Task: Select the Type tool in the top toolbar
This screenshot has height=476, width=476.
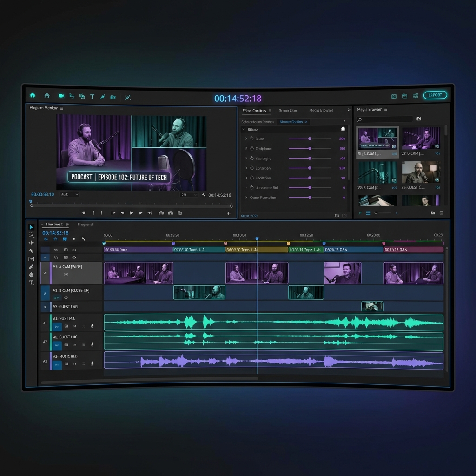Action: pyautogui.click(x=92, y=96)
